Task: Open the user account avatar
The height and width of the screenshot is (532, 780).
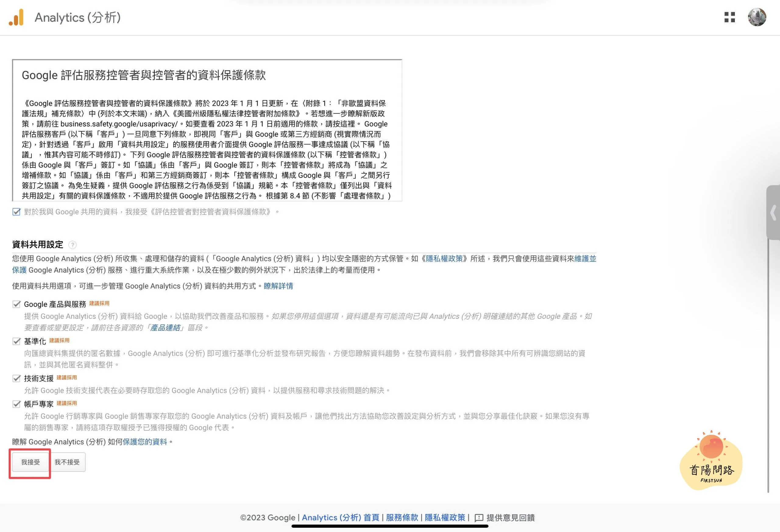Action: [x=757, y=17]
